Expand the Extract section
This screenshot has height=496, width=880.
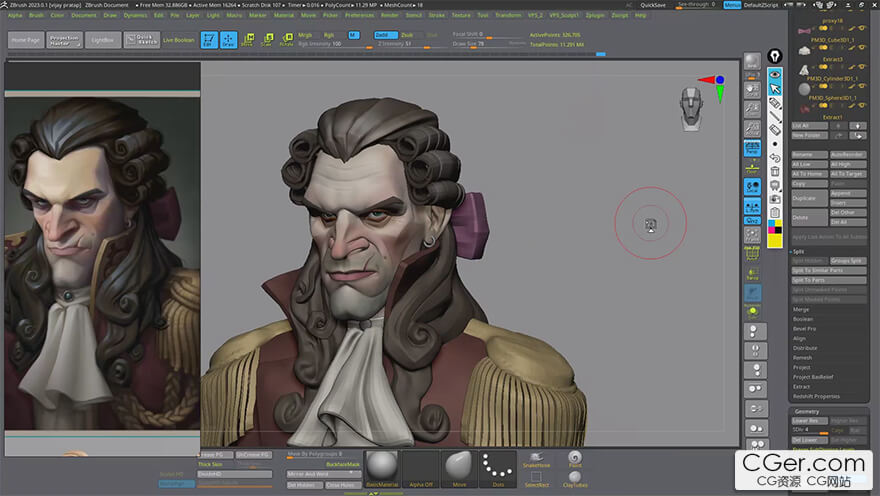tap(801, 387)
